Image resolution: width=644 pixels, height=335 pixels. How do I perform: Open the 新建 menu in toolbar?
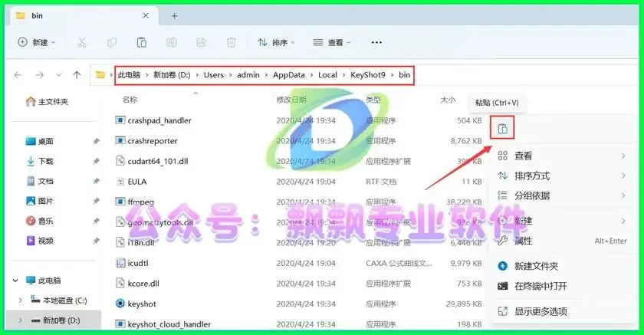(36, 42)
